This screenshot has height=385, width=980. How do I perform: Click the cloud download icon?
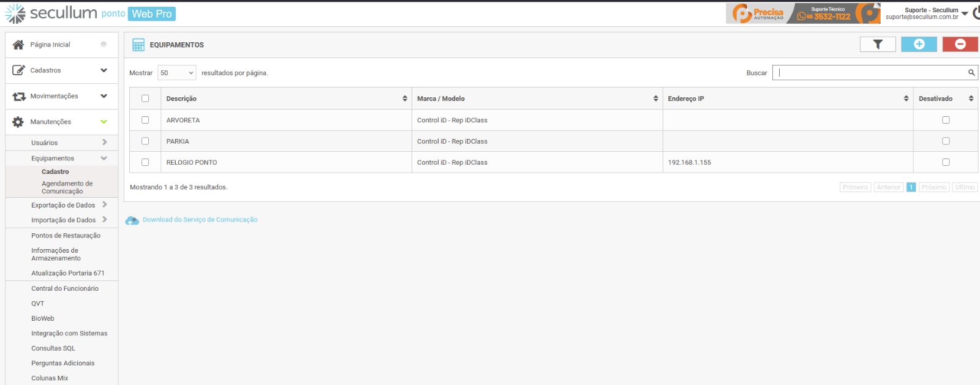(x=132, y=220)
